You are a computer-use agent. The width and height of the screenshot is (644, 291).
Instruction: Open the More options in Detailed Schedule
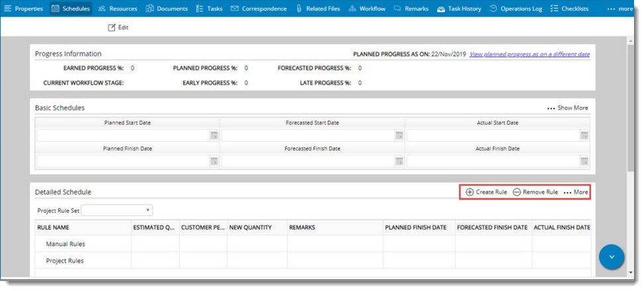coord(576,192)
